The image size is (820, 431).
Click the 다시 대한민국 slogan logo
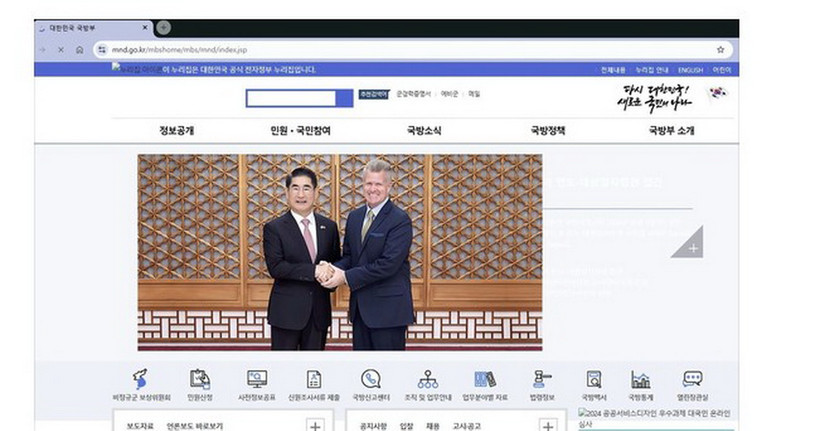click(x=654, y=98)
